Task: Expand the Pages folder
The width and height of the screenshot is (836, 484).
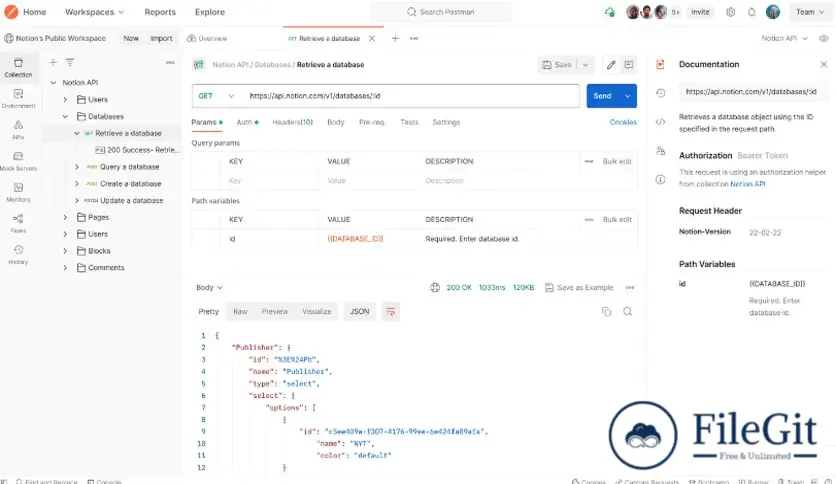Action: (x=65, y=217)
